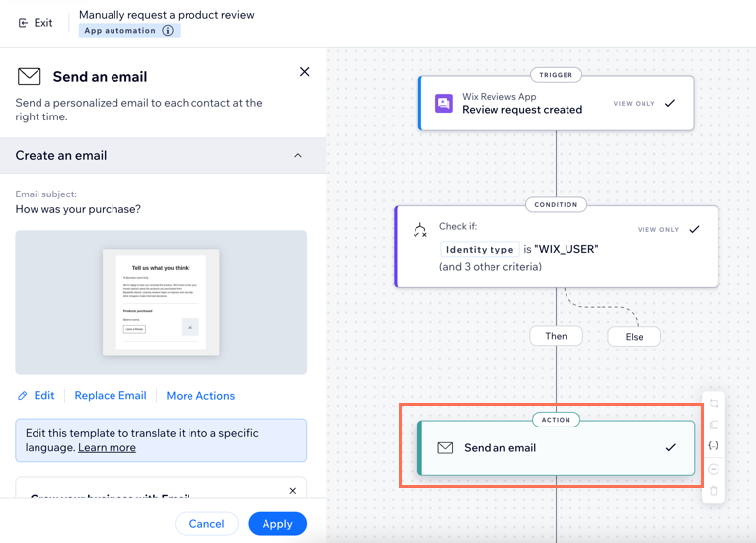Collapse the Create an email section
The height and width of the screenshot is (543, 756).
tap(298, 156)
